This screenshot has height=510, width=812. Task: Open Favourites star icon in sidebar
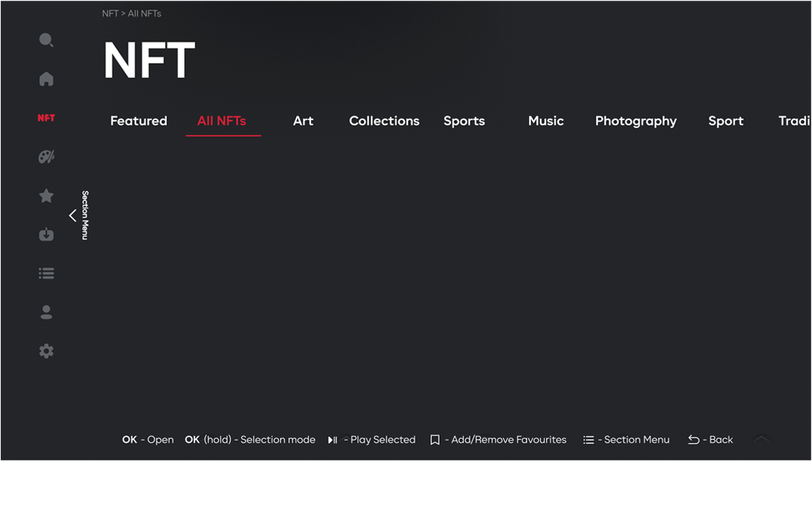pos(46,196)
